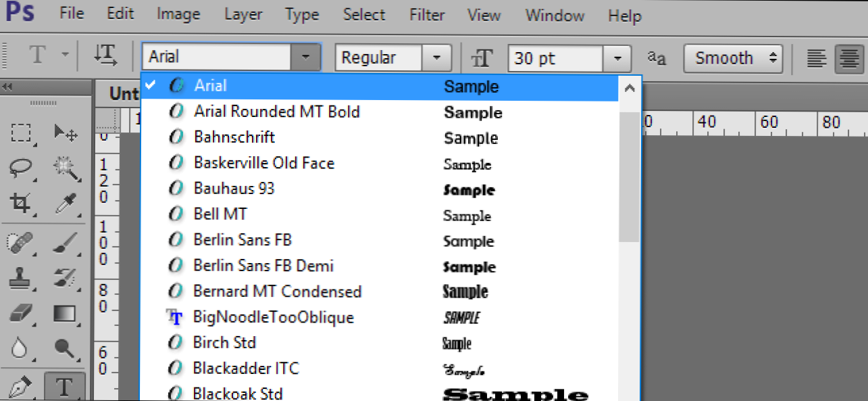Enable left align text
The width and height of the screenshot is (868, 401).
[x=817, y=58]
